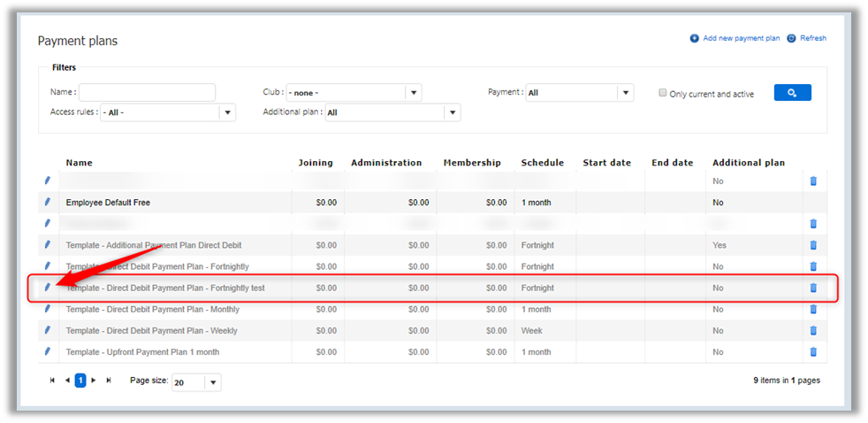868x423 pixels.
Task: Delete the Upfront Payment Plan 1 month
Action: 813,351
